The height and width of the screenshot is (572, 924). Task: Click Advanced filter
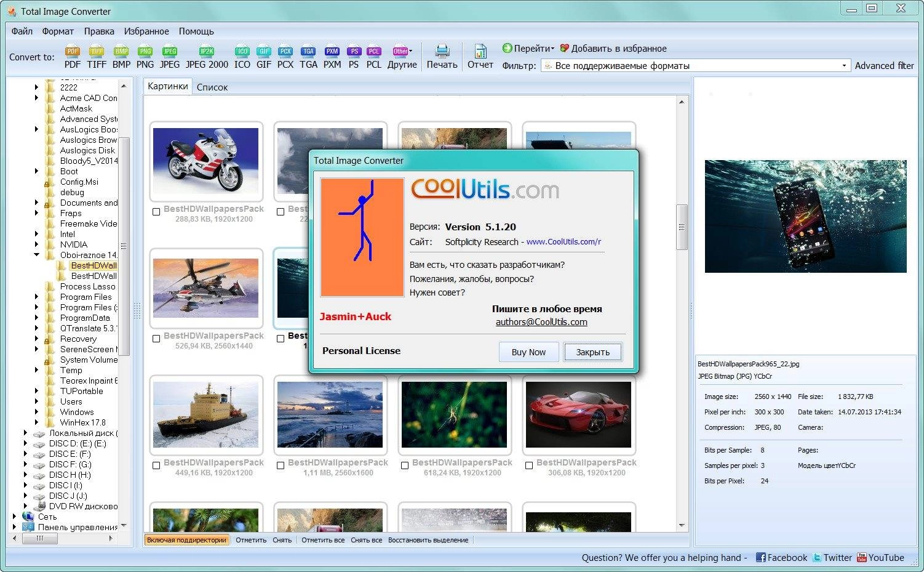coord(884,65)
